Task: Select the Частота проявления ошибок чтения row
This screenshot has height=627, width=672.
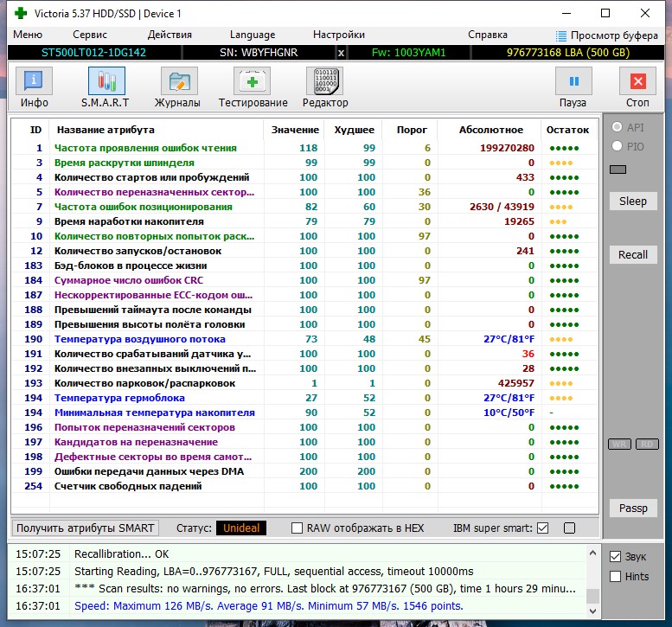Action: pos(304,148)
